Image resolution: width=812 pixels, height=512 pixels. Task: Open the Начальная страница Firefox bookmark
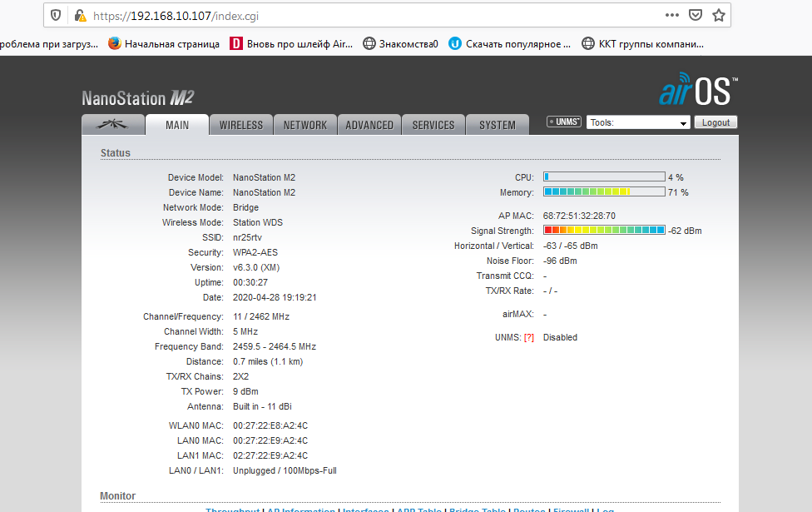(x=164, y=44)
